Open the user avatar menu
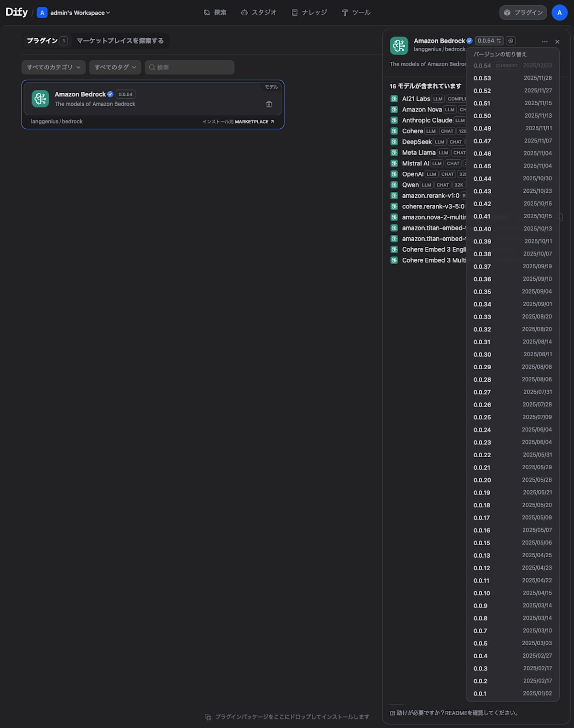The image size is (574, 728). pyautogui.click(x=559, y=12)
